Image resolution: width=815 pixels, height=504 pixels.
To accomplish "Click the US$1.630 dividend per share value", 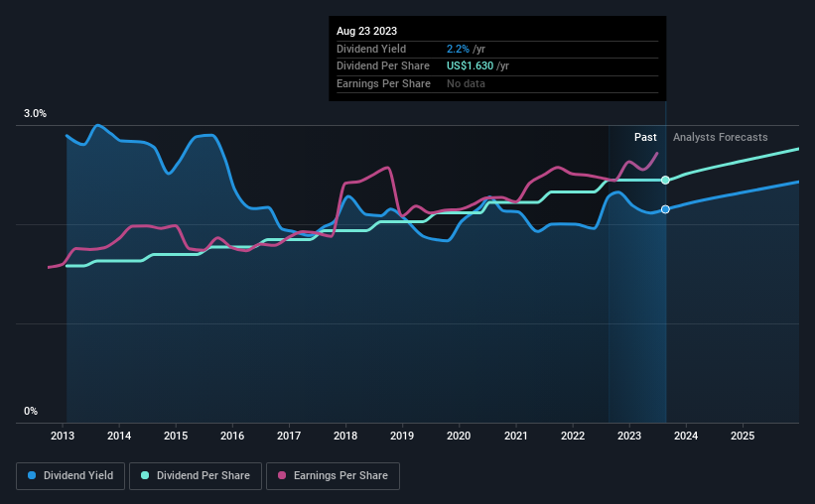I will 470,66.
